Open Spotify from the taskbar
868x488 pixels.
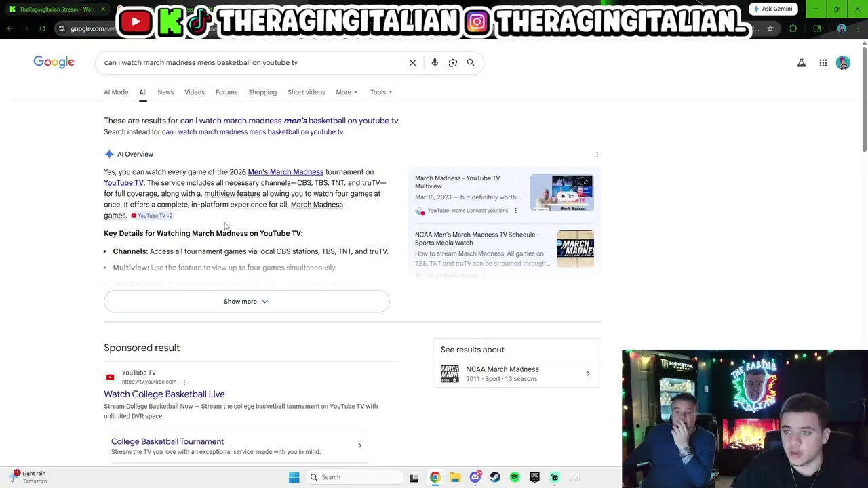click(515, 477)
